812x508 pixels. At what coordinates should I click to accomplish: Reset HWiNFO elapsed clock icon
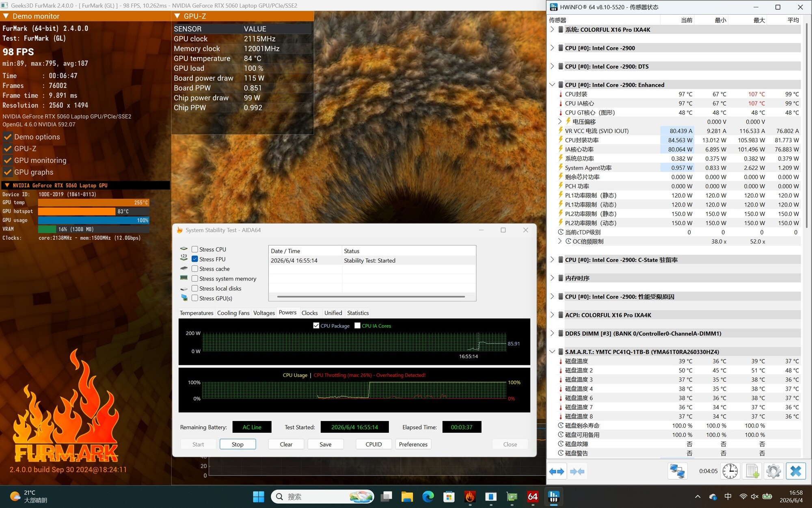coord(730,471)
